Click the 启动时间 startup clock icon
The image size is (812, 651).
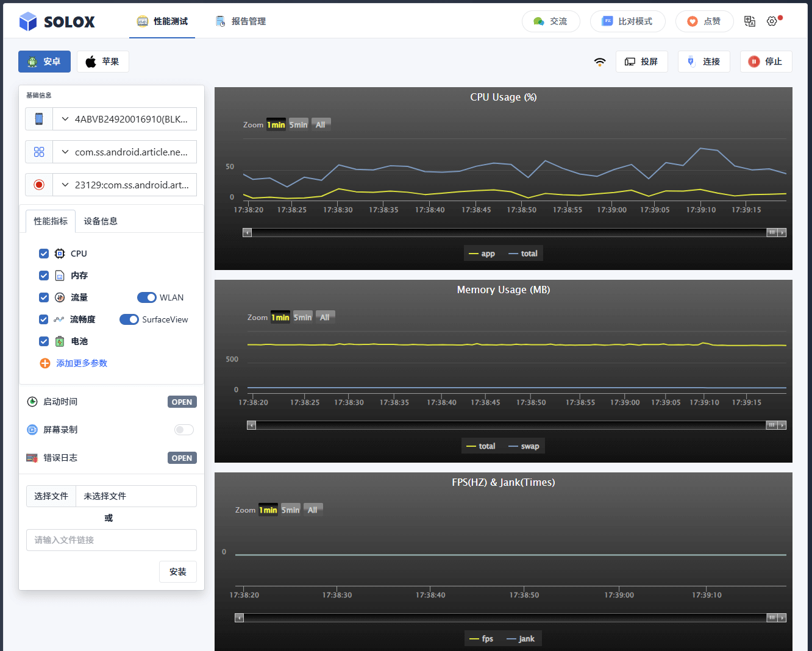(x=32, y=402)
